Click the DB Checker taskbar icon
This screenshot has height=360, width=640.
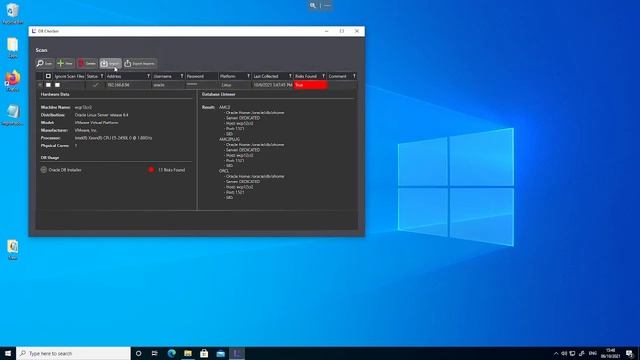[237, 353]
